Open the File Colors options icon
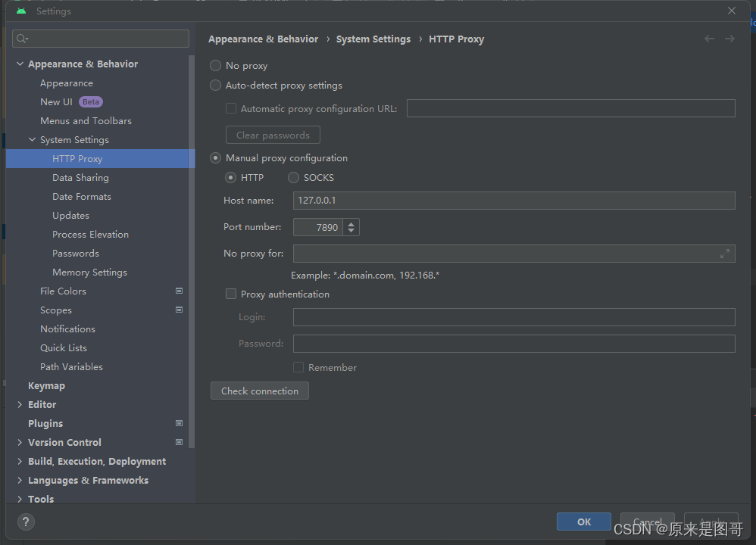This screenshot has height=545, width=756. (x=179, y=291)
